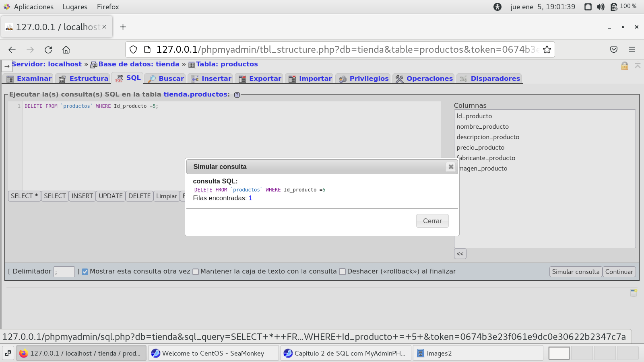This screenshot has height=362, width=644.
Task: Toggle Mostrar esta consulta otra vez checkbox
Action: click(x=85, y=271)
